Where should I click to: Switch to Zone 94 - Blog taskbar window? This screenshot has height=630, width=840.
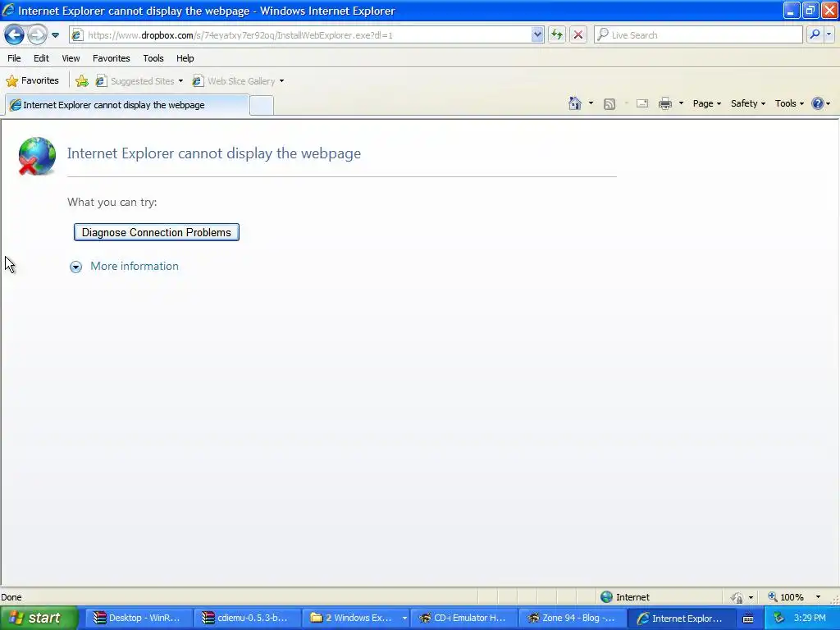(572, 619)
